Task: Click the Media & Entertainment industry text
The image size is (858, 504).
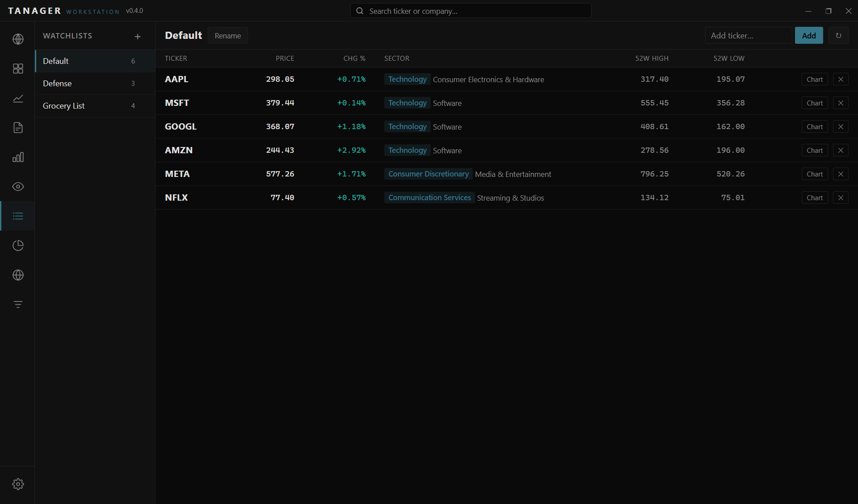Action: (x=513, y=174)
